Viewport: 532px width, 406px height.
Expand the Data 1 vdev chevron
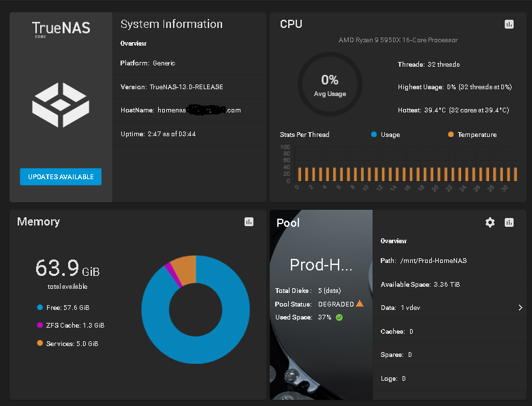[x=520, y=308]
